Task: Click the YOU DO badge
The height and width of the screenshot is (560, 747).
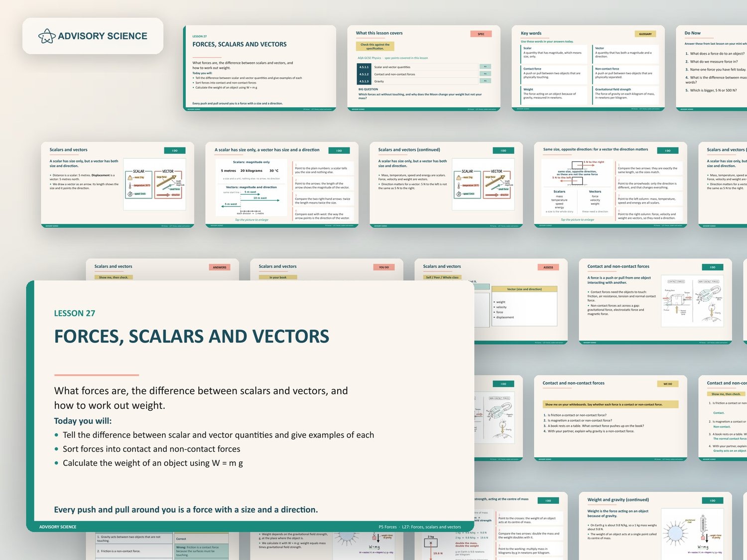Action: [384, 267]
